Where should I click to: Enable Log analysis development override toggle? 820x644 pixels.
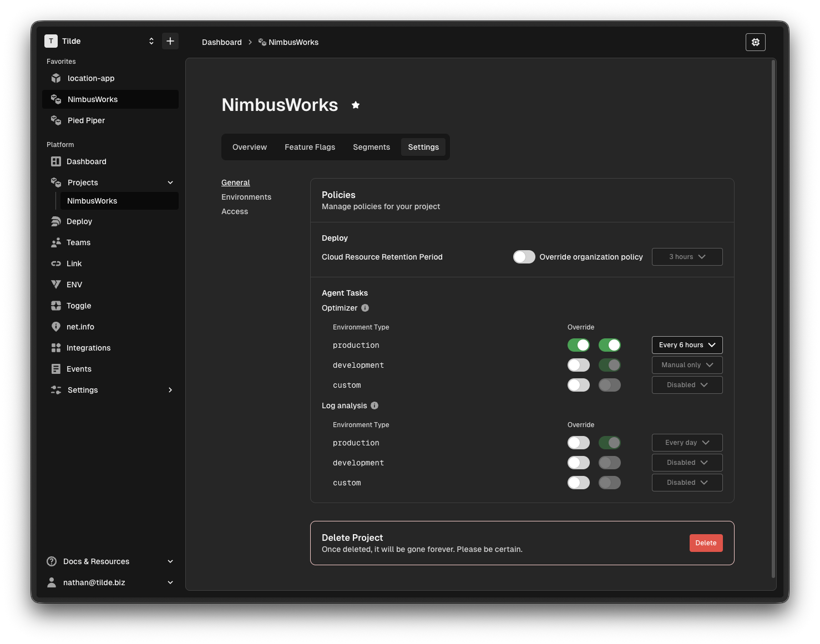point(579,463)
